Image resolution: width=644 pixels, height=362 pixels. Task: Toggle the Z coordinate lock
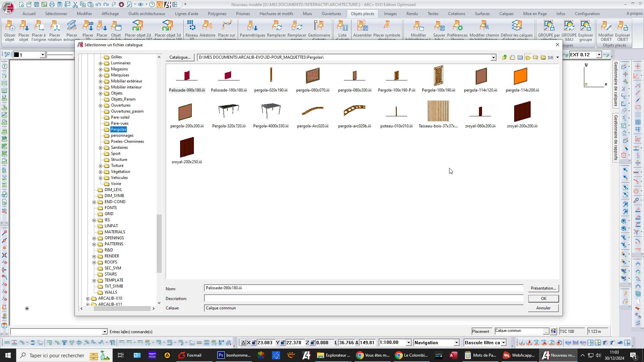[x=312, y=343]
